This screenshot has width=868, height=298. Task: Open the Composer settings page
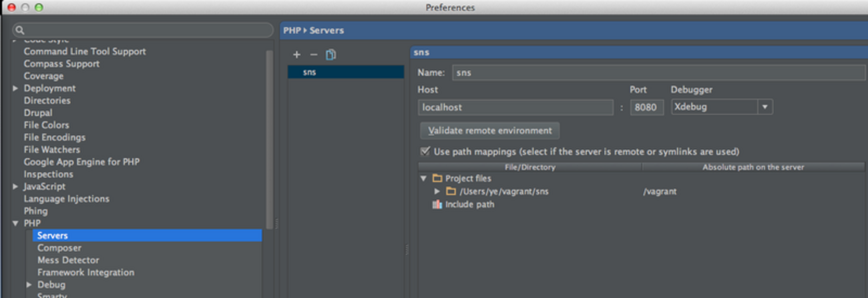[59, 248]
